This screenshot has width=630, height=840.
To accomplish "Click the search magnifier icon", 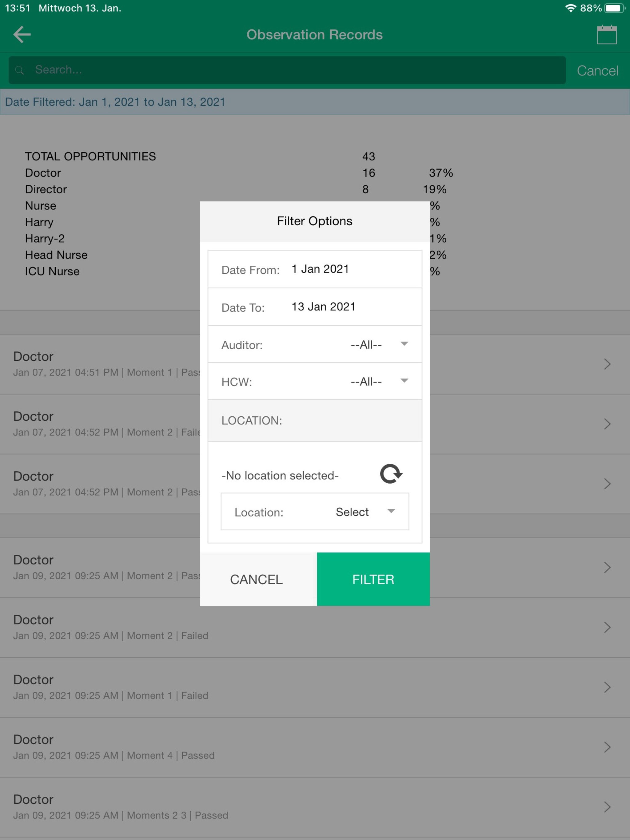I will (19, 70).
